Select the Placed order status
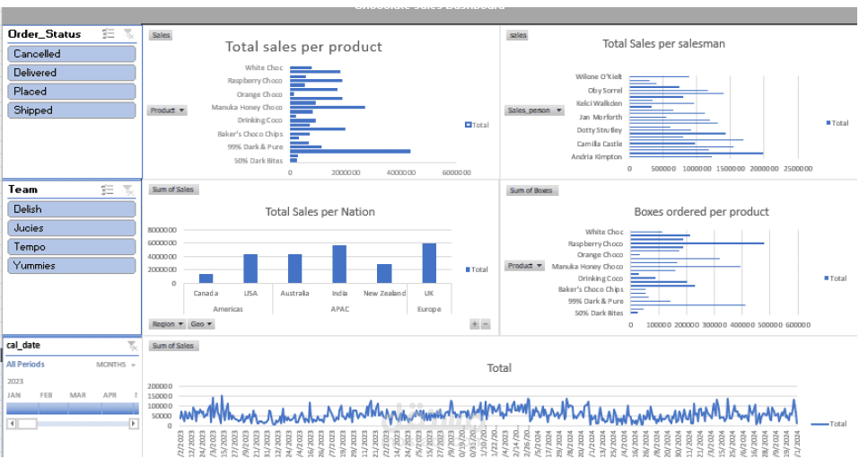The image size is (868, 459). pyautogui.click(x=72, y=92)
